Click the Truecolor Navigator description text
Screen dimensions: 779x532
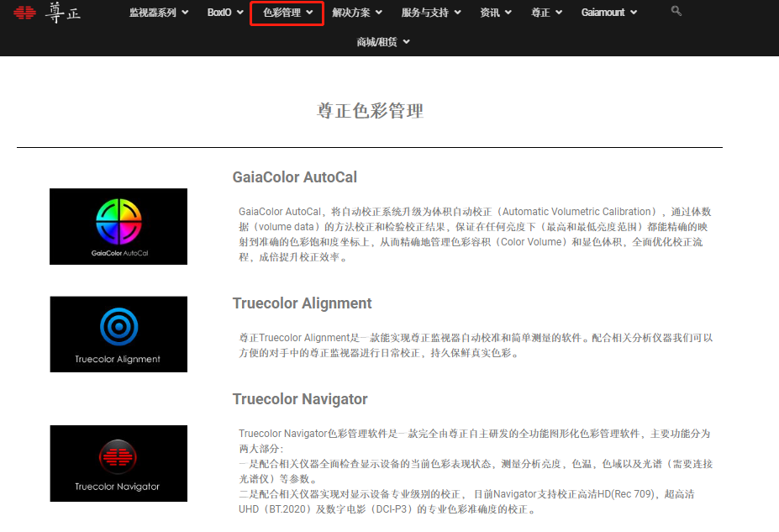pos(475,471)
